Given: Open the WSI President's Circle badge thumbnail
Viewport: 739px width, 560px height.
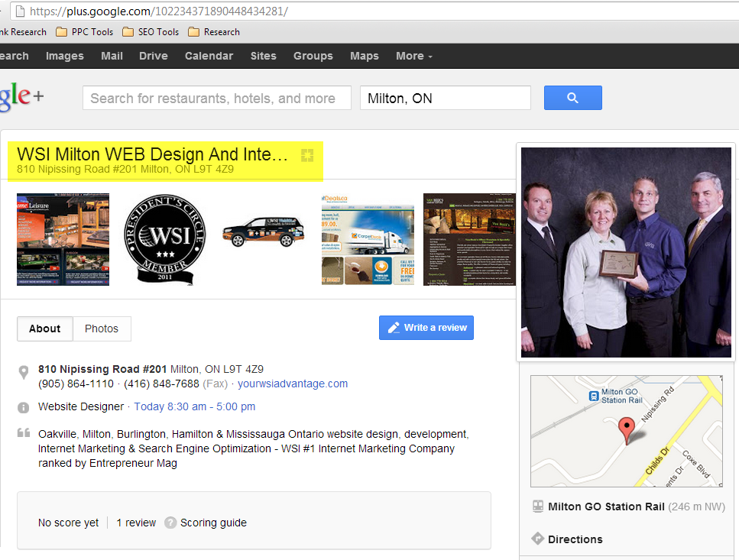Looking at the screenshot, I should (x=165, y=239).
